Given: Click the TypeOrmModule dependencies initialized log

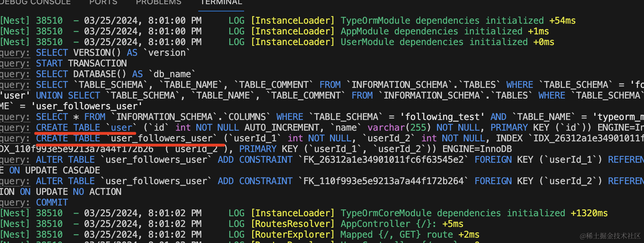Looking at the screenshot, I should pos(442,21).
